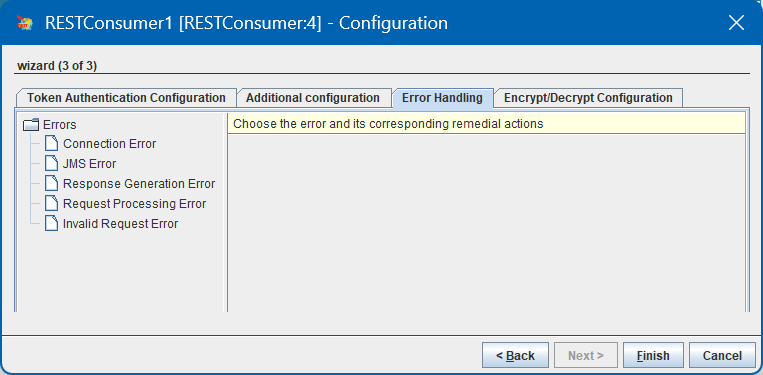Click the Connection Error document icon
The height and width of the screenshot is (375, 763).
point(51,144)
